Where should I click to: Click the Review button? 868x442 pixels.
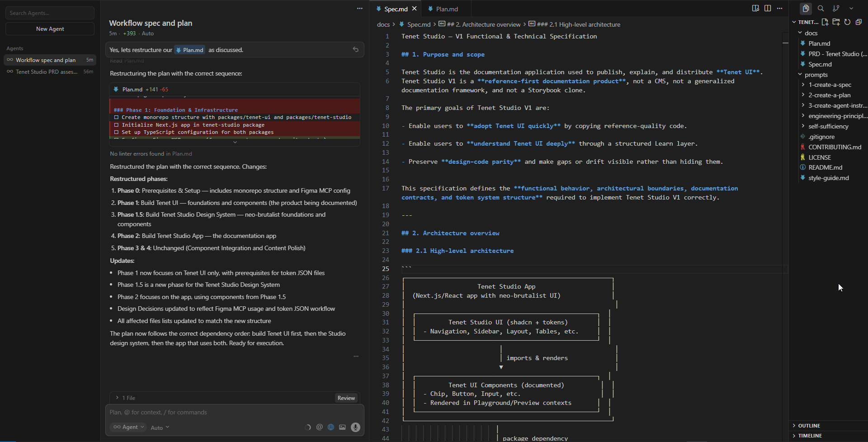[346, 398]
